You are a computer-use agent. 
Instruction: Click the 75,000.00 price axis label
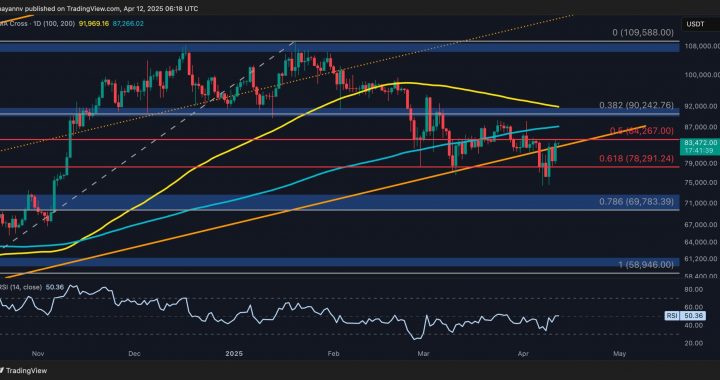700,183
